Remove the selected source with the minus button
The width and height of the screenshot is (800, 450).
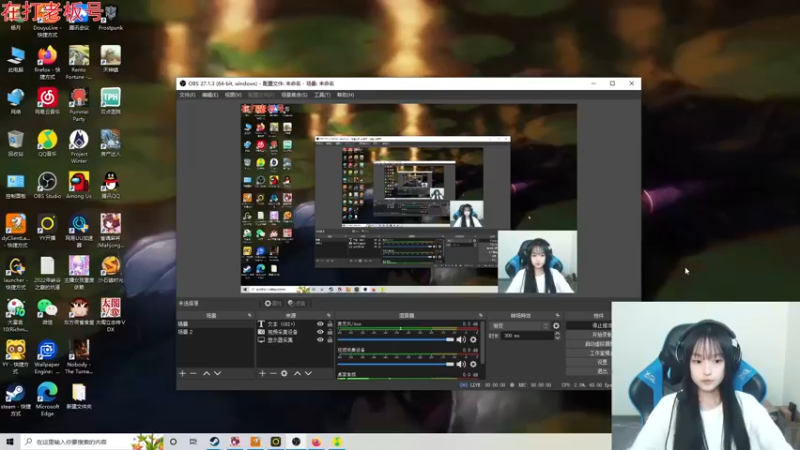[x=273, y=373]
